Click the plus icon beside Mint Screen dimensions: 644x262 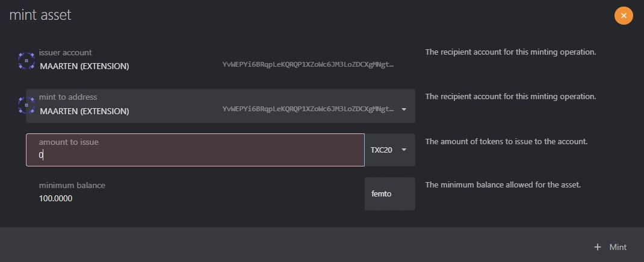598,247
